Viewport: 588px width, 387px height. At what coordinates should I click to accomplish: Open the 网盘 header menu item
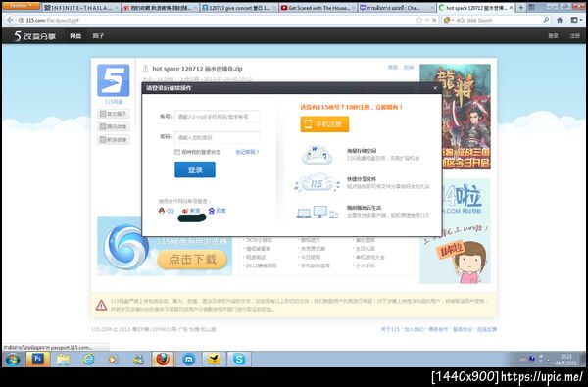click(x=75, y=36)
